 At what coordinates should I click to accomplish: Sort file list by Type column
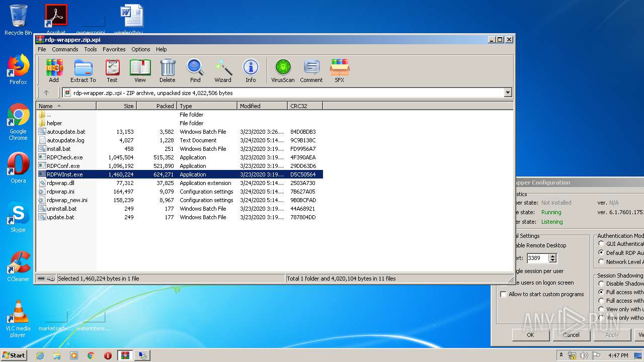pos(207,106)
